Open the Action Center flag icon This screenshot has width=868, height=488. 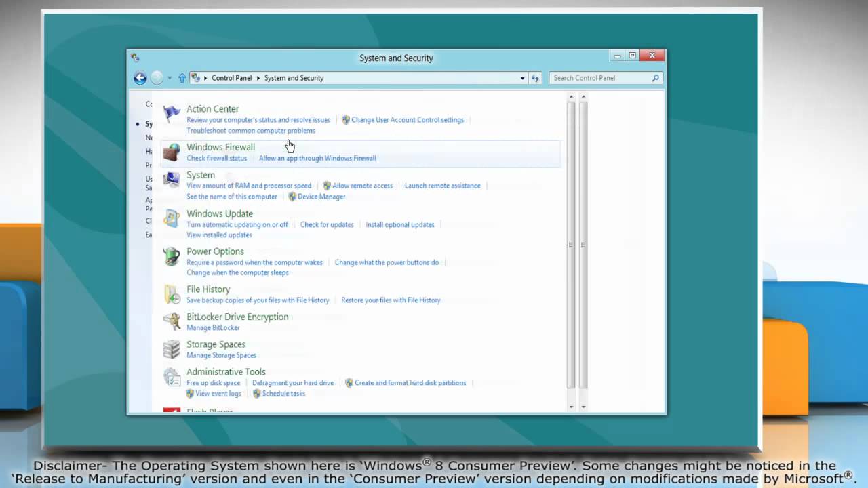click(x=172, y=114)
